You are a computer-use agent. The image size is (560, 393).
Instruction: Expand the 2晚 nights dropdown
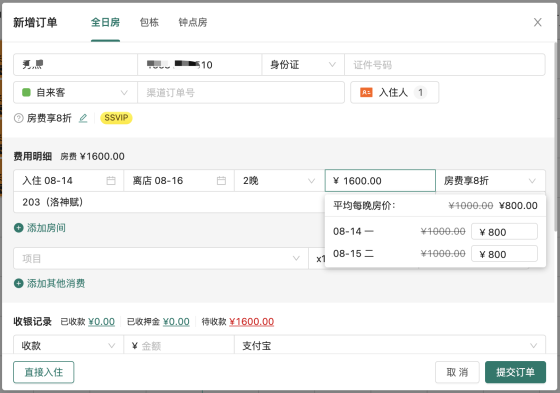click(x=279, y=181)
